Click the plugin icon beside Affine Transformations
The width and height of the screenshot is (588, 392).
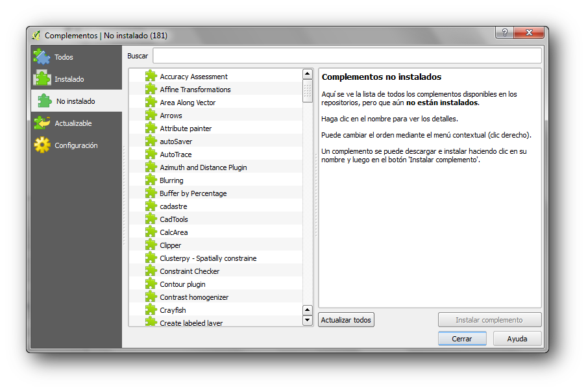tap(151, 89)
